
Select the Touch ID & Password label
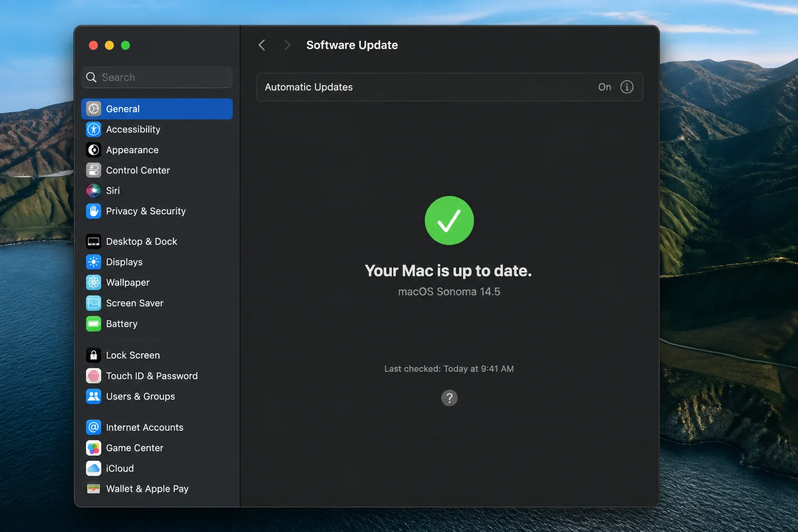pos(152,376)
